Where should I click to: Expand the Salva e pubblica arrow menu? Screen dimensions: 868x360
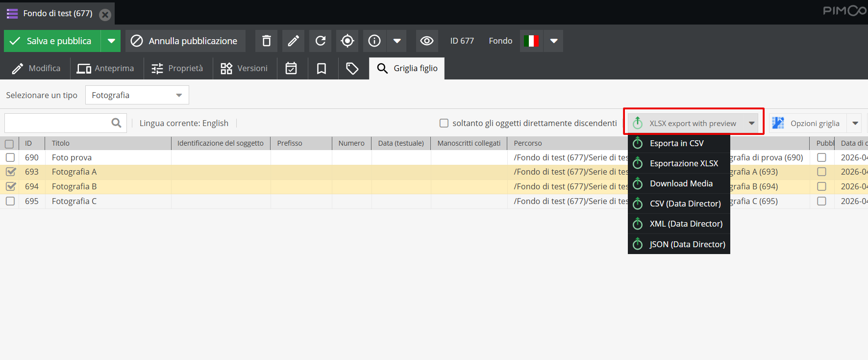111,41
